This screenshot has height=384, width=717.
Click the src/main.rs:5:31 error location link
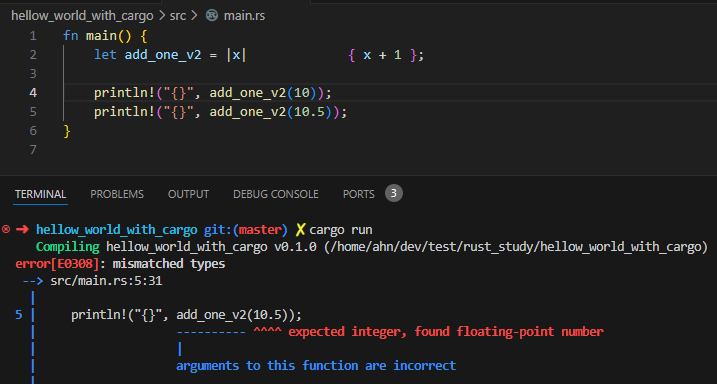tap(106, 281)
